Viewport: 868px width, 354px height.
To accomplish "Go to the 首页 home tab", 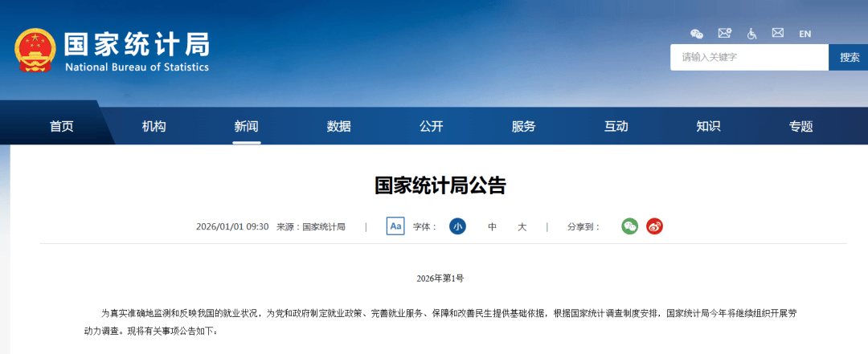I will 61,126.
